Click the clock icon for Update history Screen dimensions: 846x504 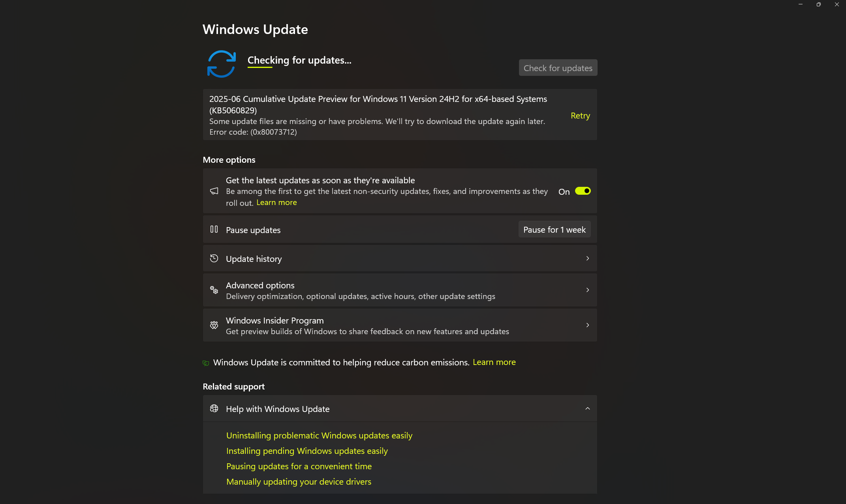click(214, 258)
